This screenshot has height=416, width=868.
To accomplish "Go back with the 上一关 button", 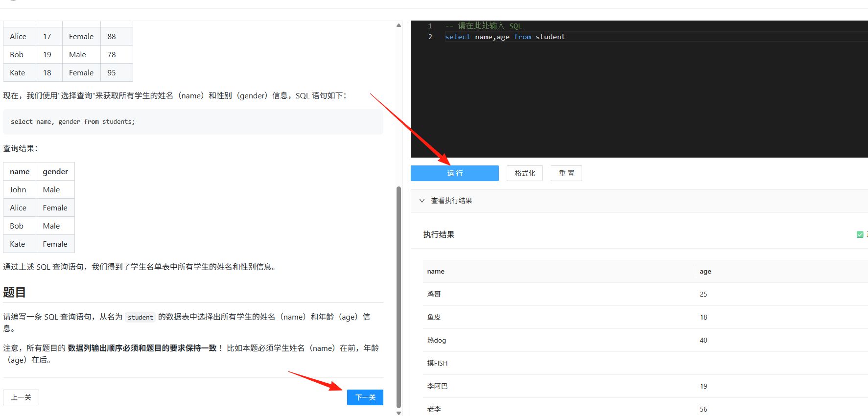I will [x=21, y=397].
